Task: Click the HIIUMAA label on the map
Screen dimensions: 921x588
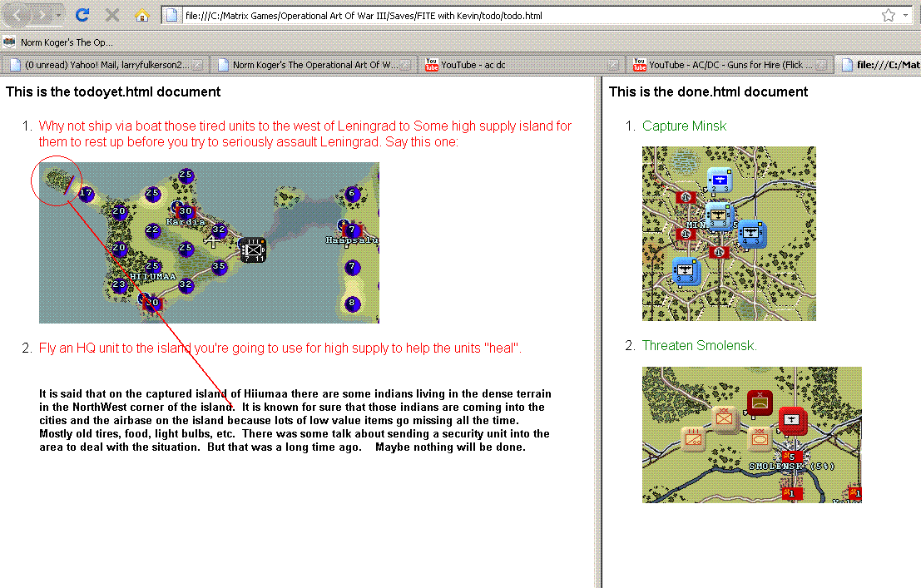Action: tap(153, 277)
